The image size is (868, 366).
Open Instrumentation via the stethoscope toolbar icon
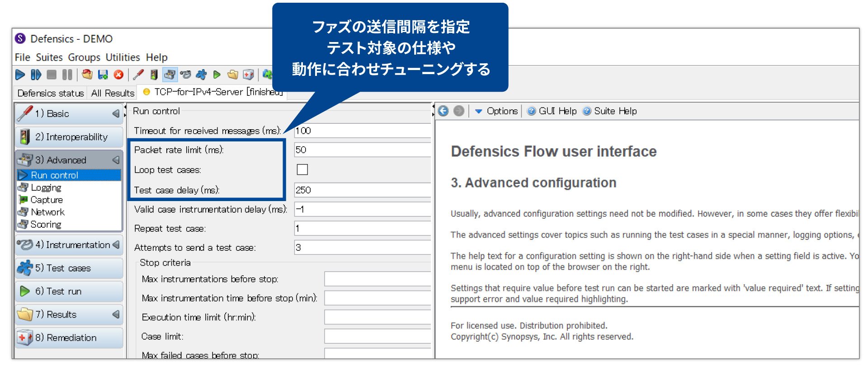[185, 75]
